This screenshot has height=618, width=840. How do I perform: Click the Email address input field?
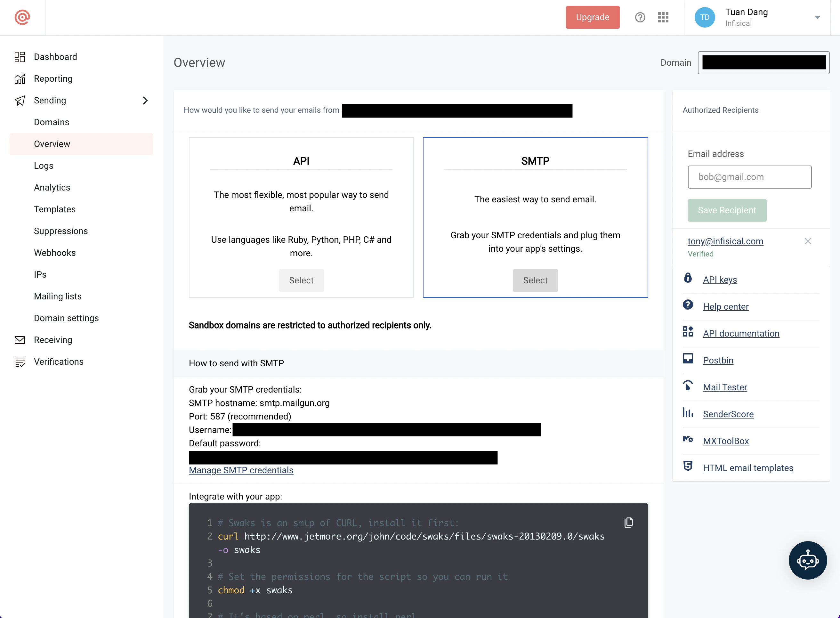749,177
